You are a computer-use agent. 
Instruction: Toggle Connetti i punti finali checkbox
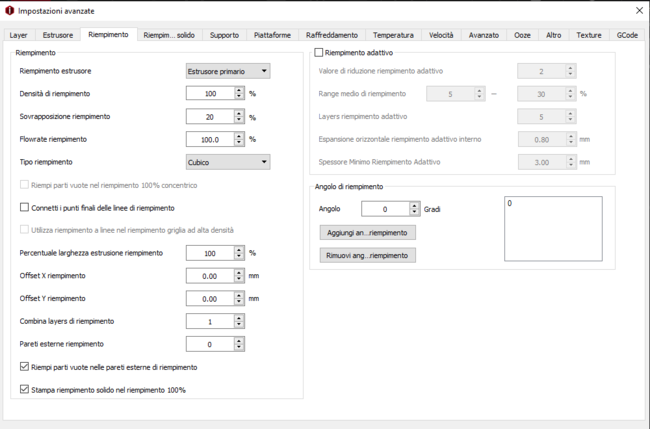(x=25, y=208)
